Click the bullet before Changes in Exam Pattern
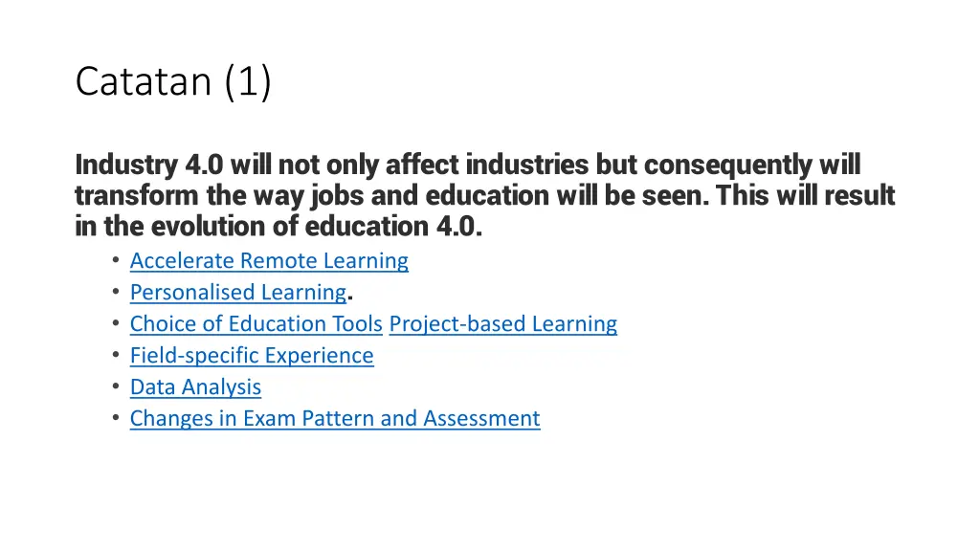Screen dimensions: 980x551 [116, 417]
